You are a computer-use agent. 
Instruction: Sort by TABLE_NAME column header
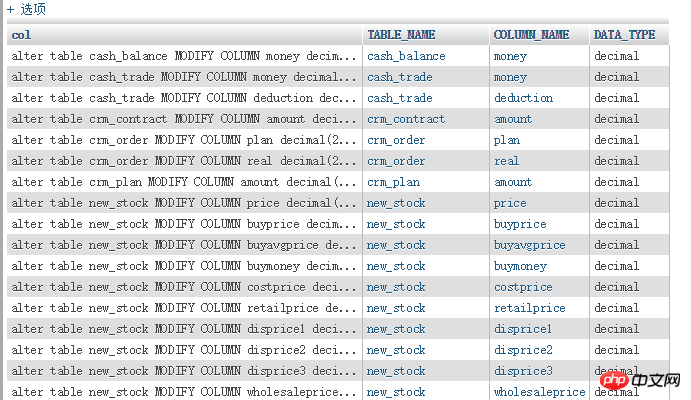(x=401, y=35)
